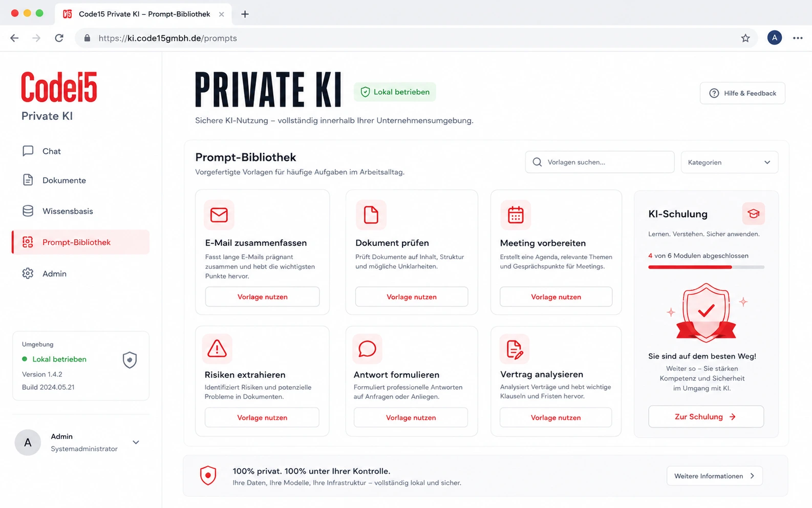Click the Prompt-Bibliothek sidebar icon
812x508 pixels.
(28, 242)
